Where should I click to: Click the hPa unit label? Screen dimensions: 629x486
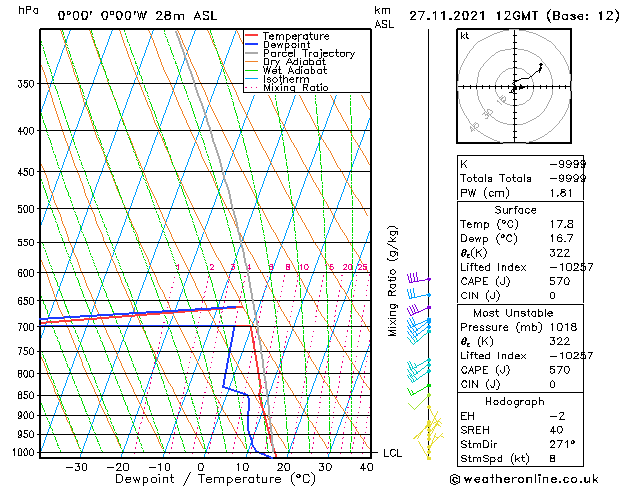pos(28,10)
